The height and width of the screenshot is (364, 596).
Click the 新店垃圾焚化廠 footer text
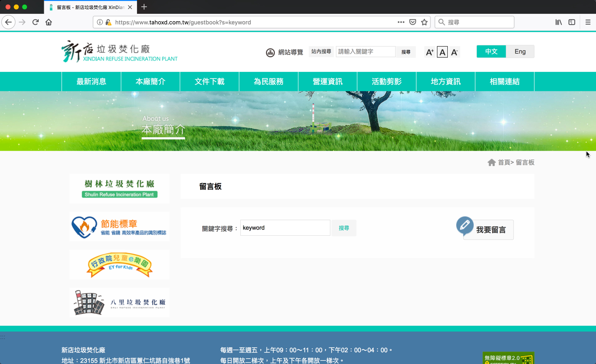[x=83, y=350]
